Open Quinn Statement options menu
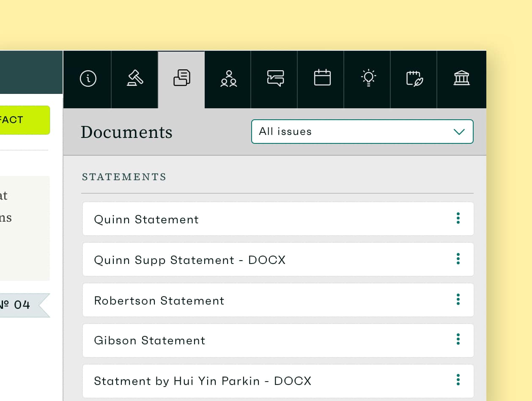This screenshot has height=401, width=532. (458, 218)
